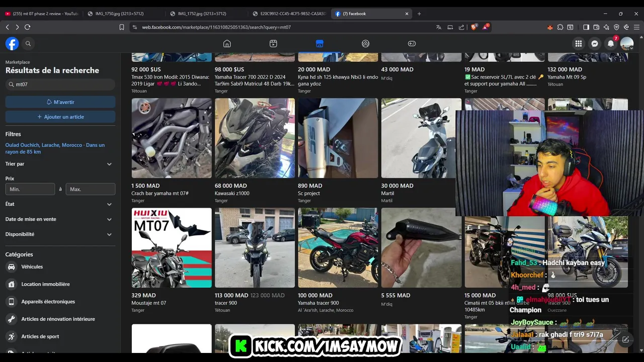Click the Max. price field

coord(91,189)
